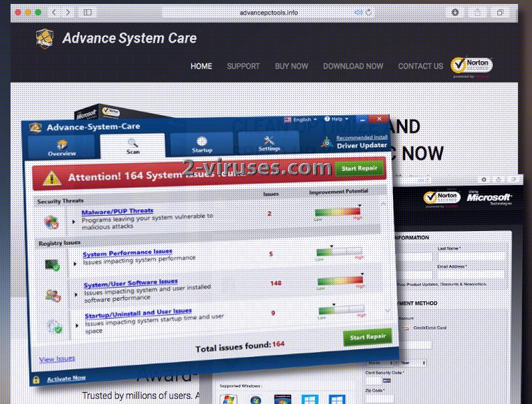Click the System/User Software improvement potential bar
Viewport: 532px width, 404px height.
pos(340,280)
